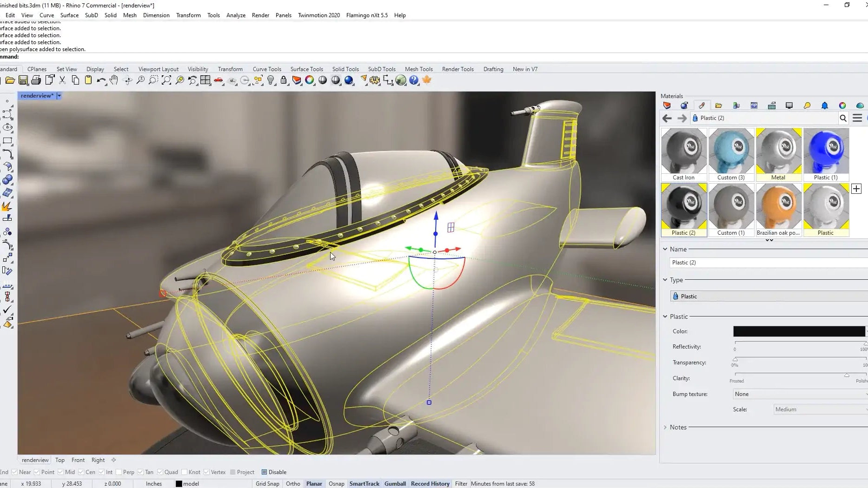Click the lock objects padlock icon
The height and width of the screenshot is (488, 868).
(x=284, y=80)
